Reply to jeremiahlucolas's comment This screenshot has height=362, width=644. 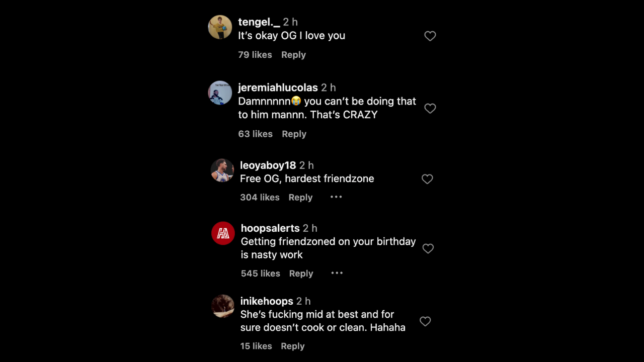point(294,134)
